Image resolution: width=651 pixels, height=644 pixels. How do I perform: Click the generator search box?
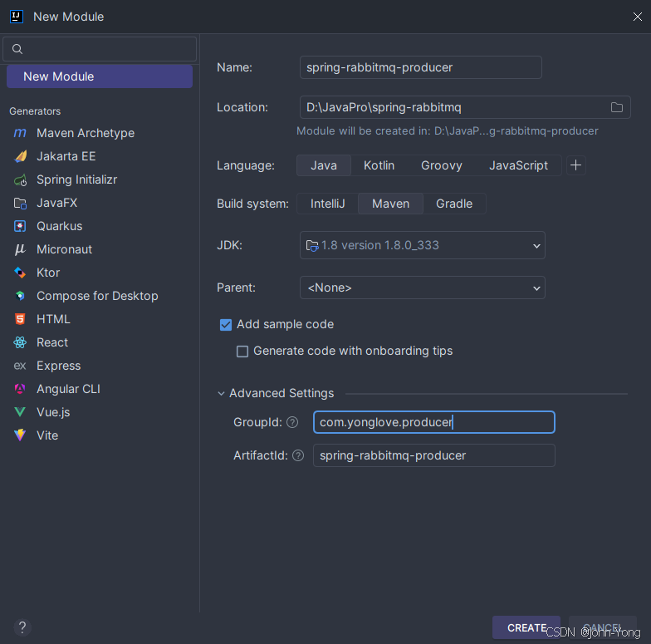100,49
